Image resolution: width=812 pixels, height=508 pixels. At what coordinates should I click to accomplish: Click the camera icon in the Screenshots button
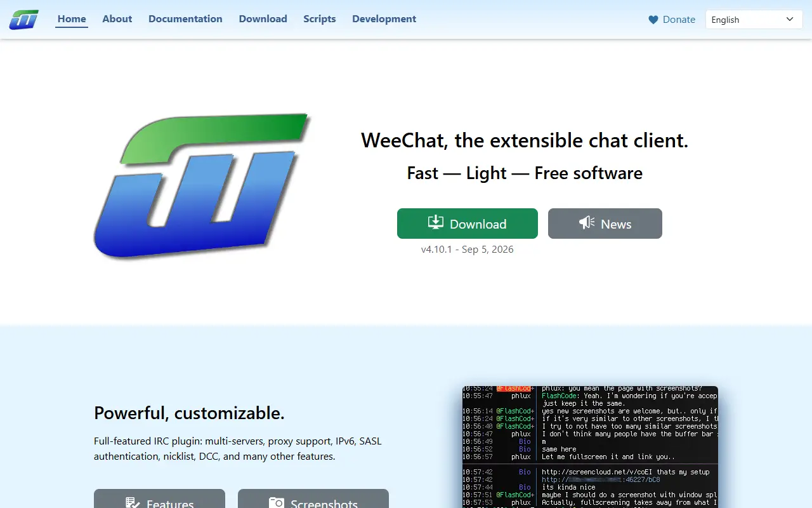tap(277, 503)
